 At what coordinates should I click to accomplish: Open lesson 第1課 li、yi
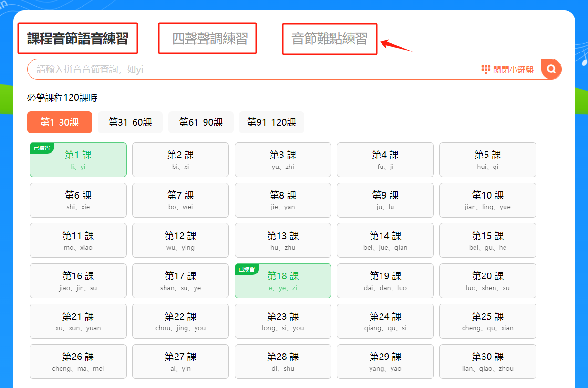click(78, 160)
